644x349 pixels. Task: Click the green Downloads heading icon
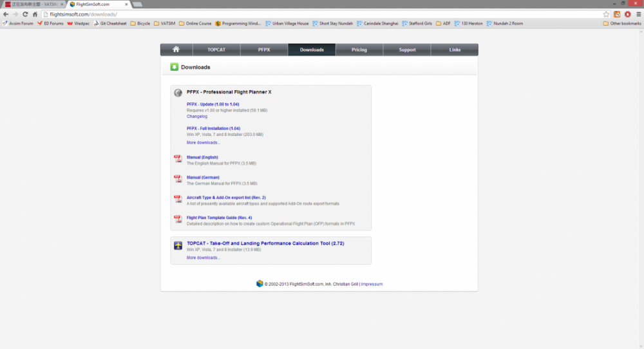(174, 67)
